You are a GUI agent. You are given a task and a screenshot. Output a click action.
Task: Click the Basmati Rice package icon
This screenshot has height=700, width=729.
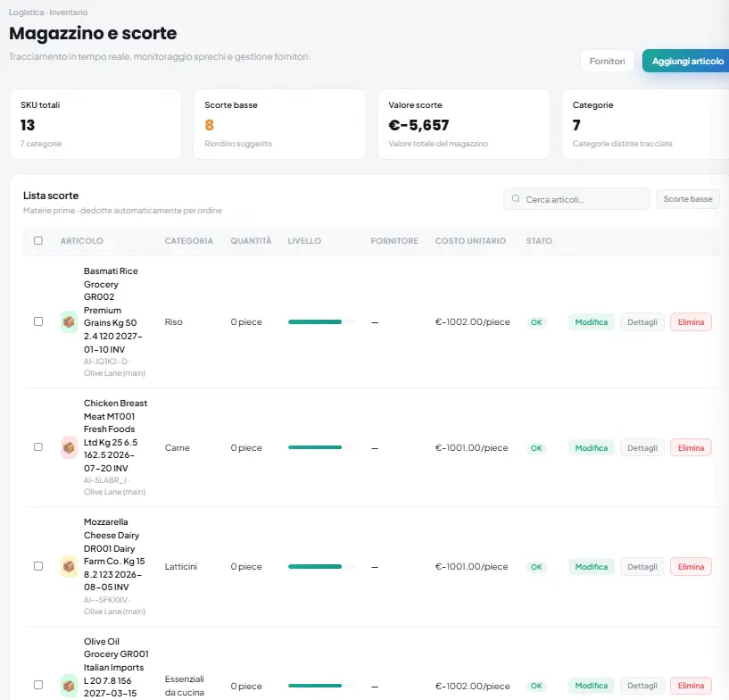[69, 321]
